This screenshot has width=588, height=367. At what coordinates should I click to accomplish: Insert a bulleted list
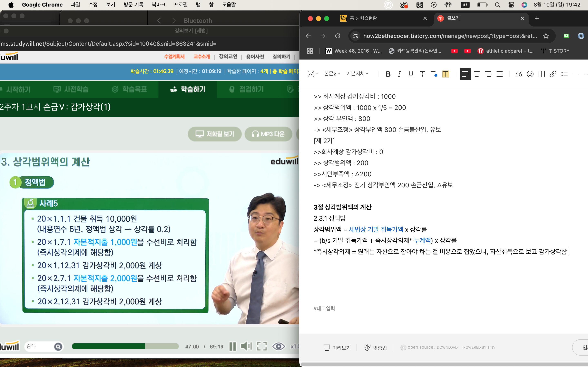(x=565, y=74)
